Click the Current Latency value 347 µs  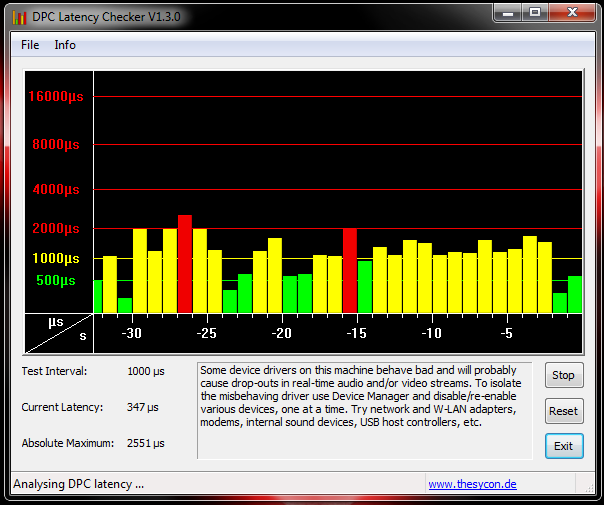tap(143, 407)
